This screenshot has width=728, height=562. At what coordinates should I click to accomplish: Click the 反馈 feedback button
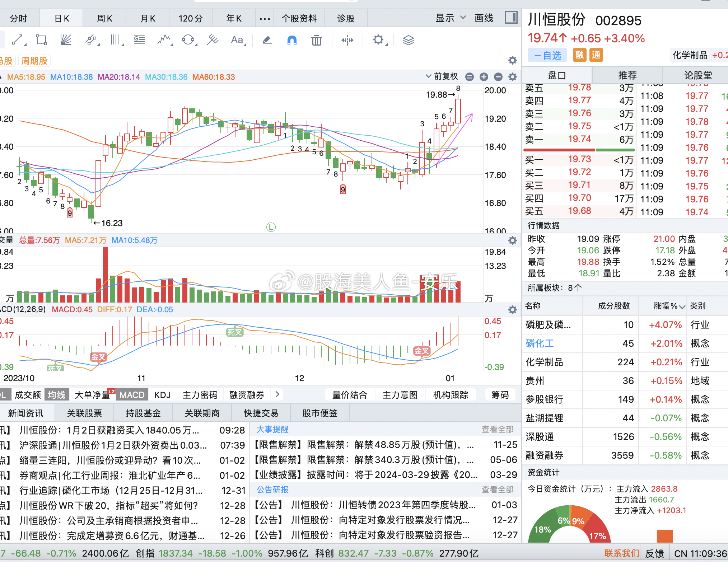pos(654,553)
